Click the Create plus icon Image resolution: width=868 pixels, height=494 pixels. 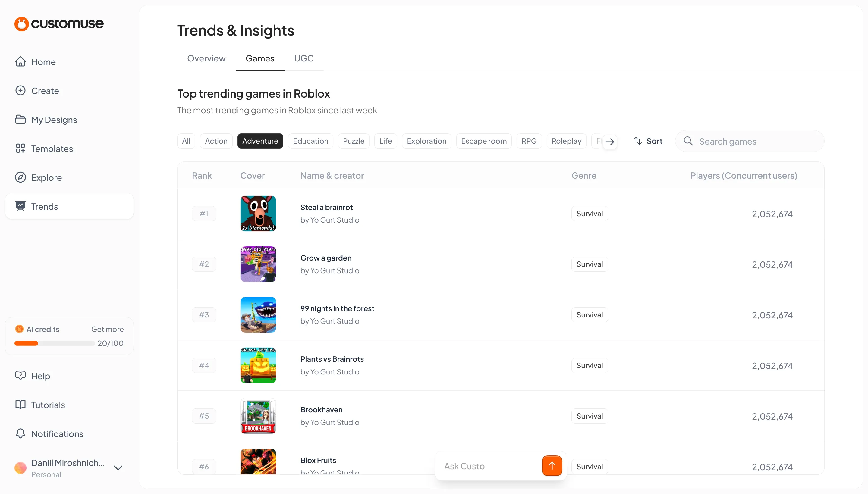(x=20, y=91)
